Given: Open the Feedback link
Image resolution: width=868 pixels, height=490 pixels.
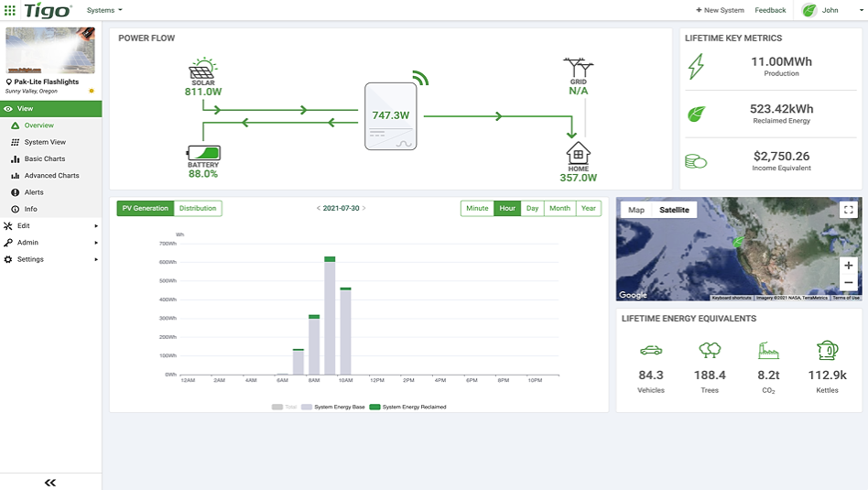Looking at the screenshot, I should pyautogui.click(x=770, y=10).
